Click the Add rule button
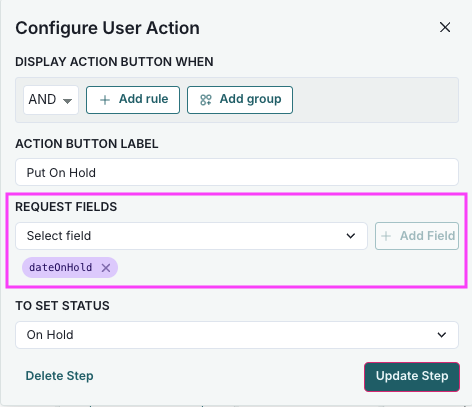The image size is (472, 407). (133, 100)
